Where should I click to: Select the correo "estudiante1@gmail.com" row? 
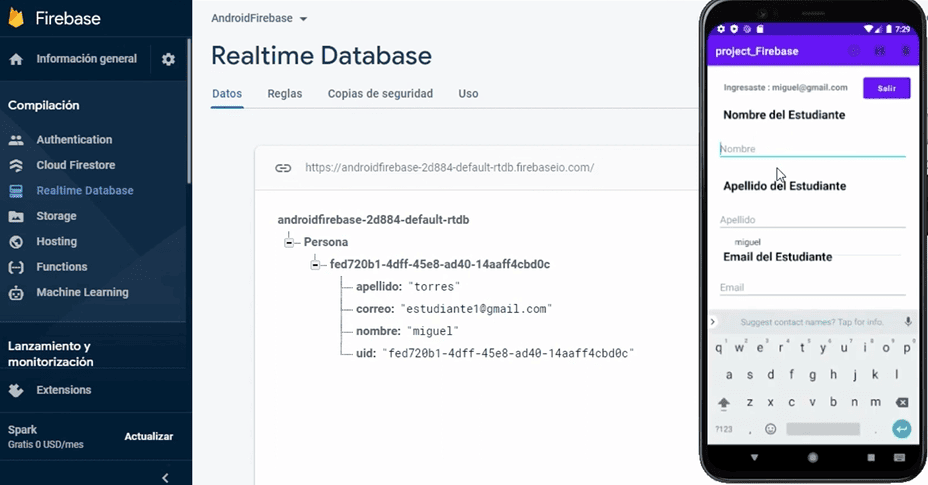pyautogui.click(x=454, y=309)
